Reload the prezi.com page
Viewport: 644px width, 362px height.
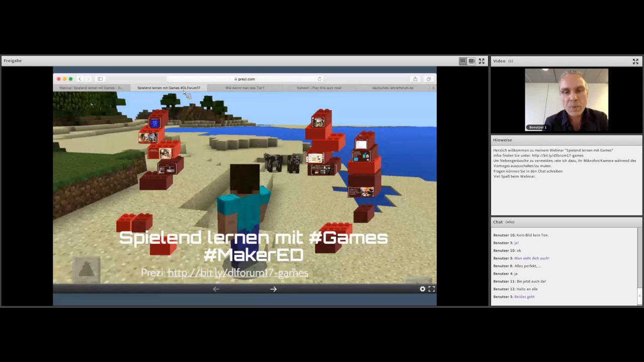(x=319, y=79)
